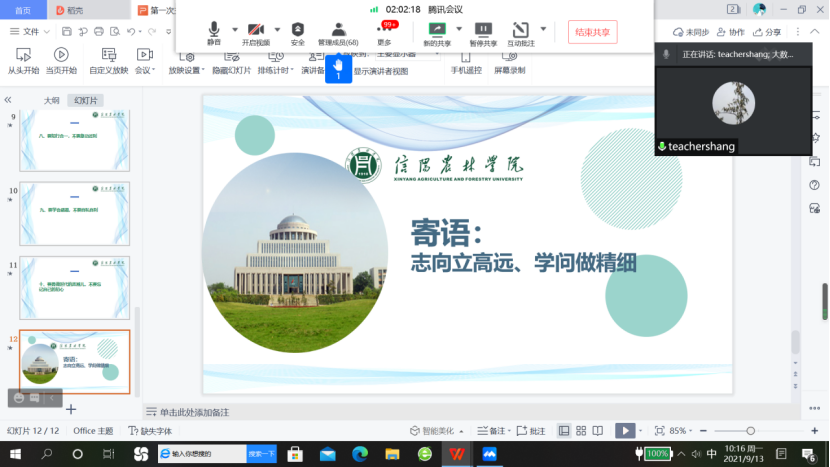Mute microphone in Tencent Meeting toolbar
The image size is (830, 467).
[x=214, y=31]
